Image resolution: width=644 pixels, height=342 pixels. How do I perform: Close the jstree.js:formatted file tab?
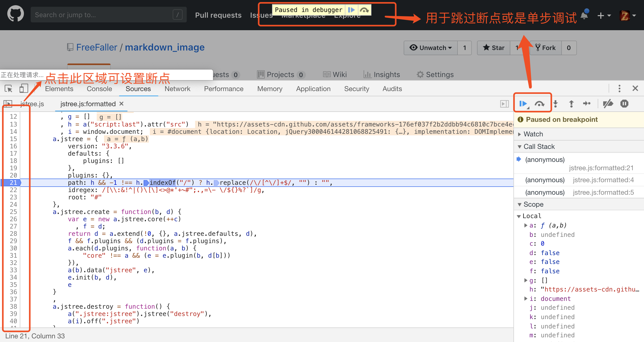[121, 104]
